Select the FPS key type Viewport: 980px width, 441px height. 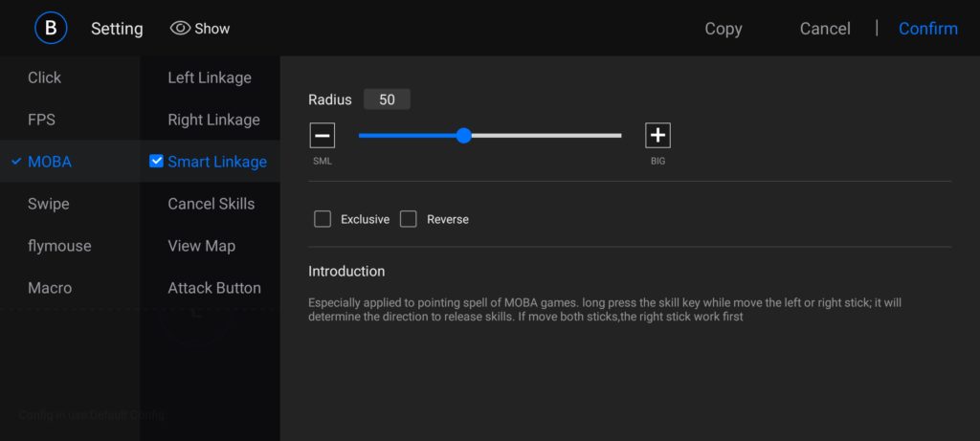click(41, 120)
